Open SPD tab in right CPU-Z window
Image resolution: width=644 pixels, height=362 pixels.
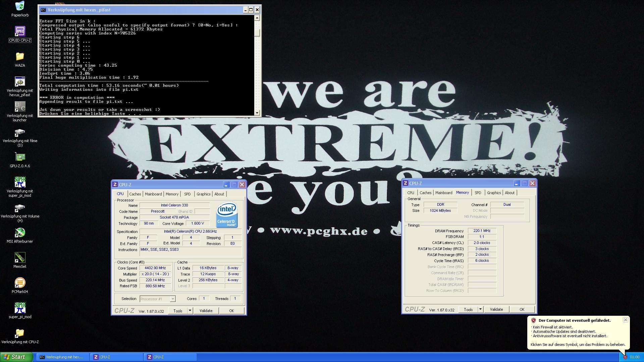478,193
